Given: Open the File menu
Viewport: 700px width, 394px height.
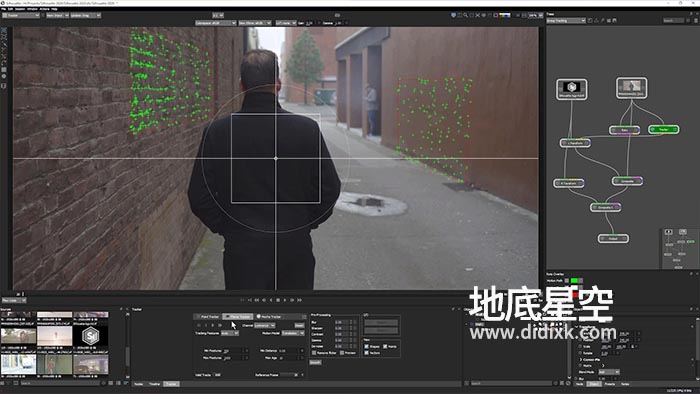Looking at the screenshot, I should click(x=3, y=9).
